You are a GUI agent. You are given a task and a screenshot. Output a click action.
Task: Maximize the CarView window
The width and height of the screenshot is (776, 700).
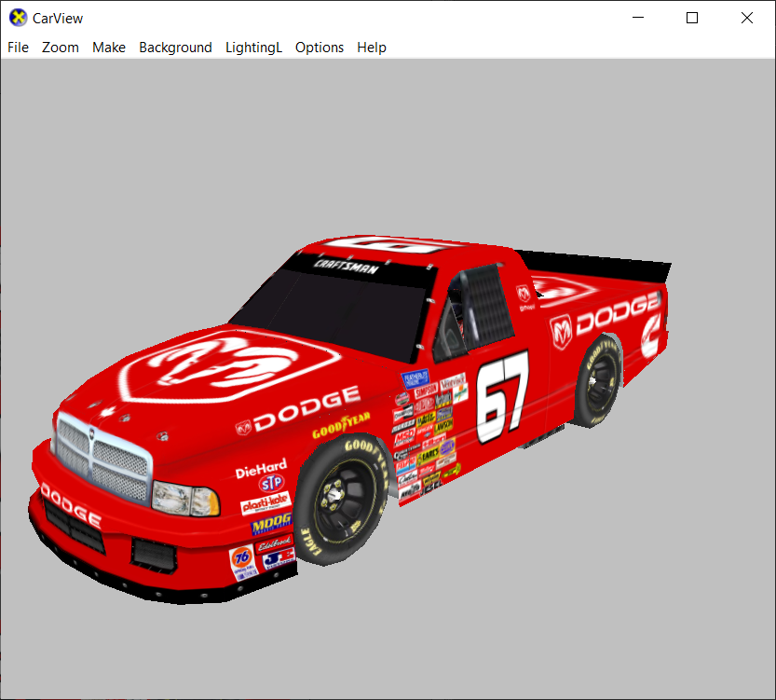[x=692, y=18]
